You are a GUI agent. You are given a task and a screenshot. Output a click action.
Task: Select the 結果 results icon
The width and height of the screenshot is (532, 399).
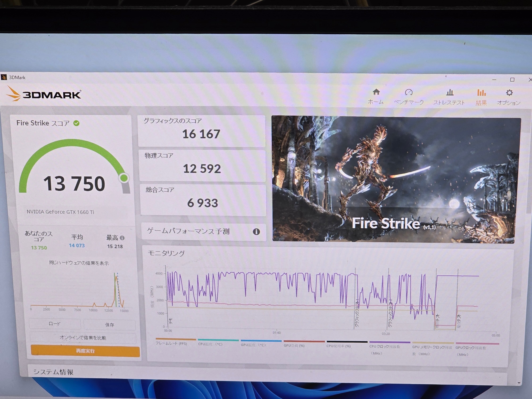pos(481,93)
